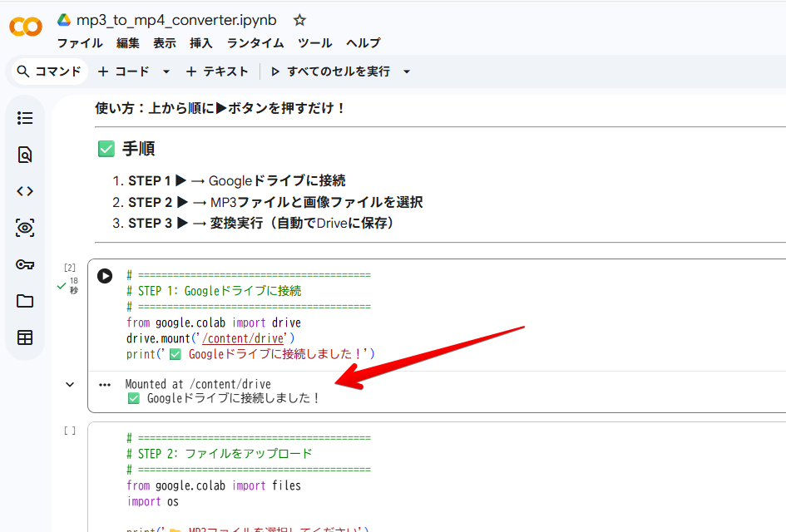Open the 挿入 menu
The width and height of the screenshot is (786, 532).
tap(201, 43)
